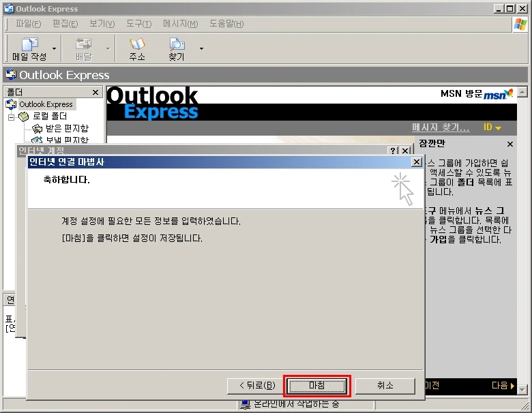Click the msn butterfly logo
Screen dimensions: 532x413
[x=498, y=94]
